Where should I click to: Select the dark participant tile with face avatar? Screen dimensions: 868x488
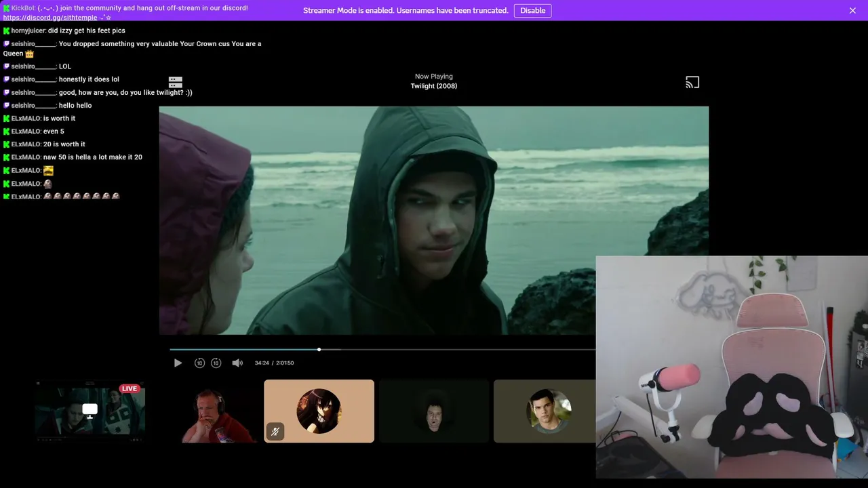[x=434, y=411]
